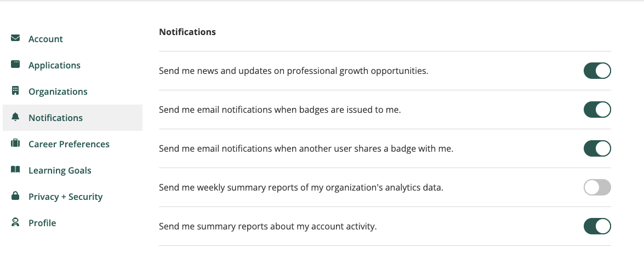Image resolution: width=644 pixels, height=276 pixels.
Task: Go to Career Preferences in sidebar
Action: [x=69, y=144]
